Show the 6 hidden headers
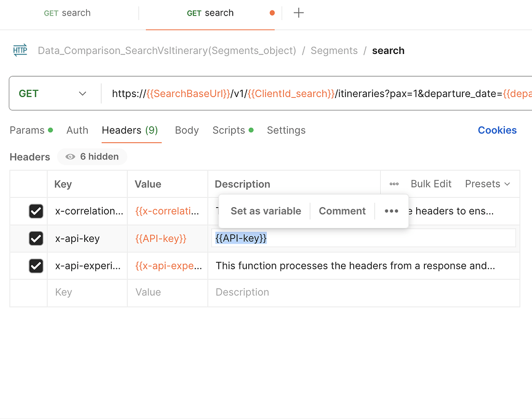This screenshot has height=419, width=532. [92, 156]
